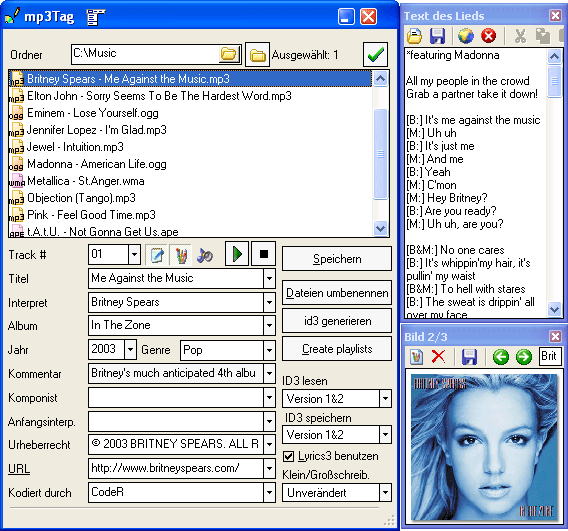Save lyrics with floppy icon in Text des Lieds
The image size is (568, 531).
437,36
